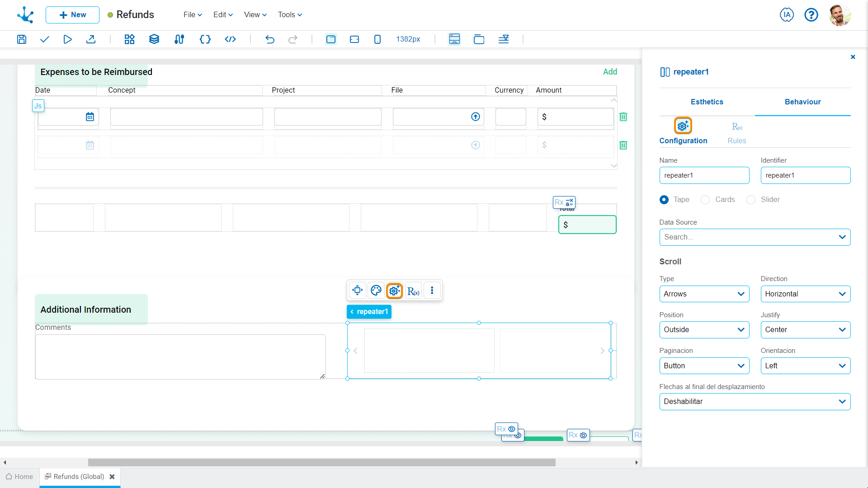Select Cards radio button layout option
This screenshot has width=868, height=488.
click(x=706, y=200)
